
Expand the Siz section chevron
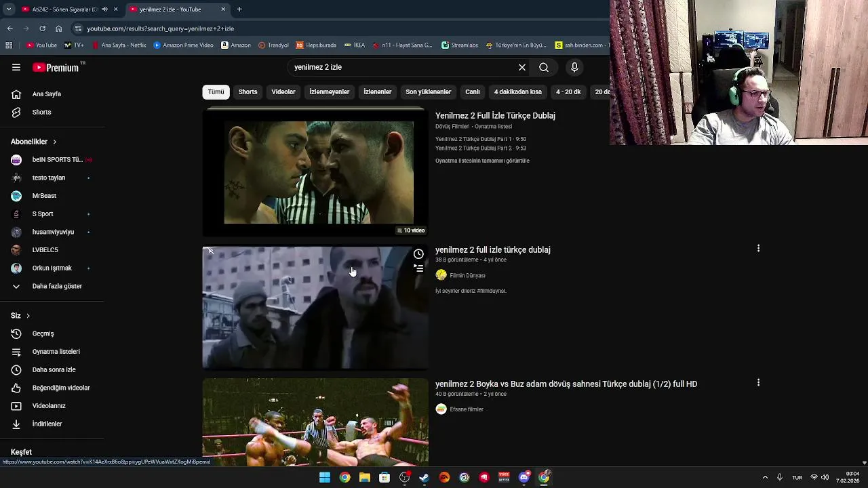point(28,316)
